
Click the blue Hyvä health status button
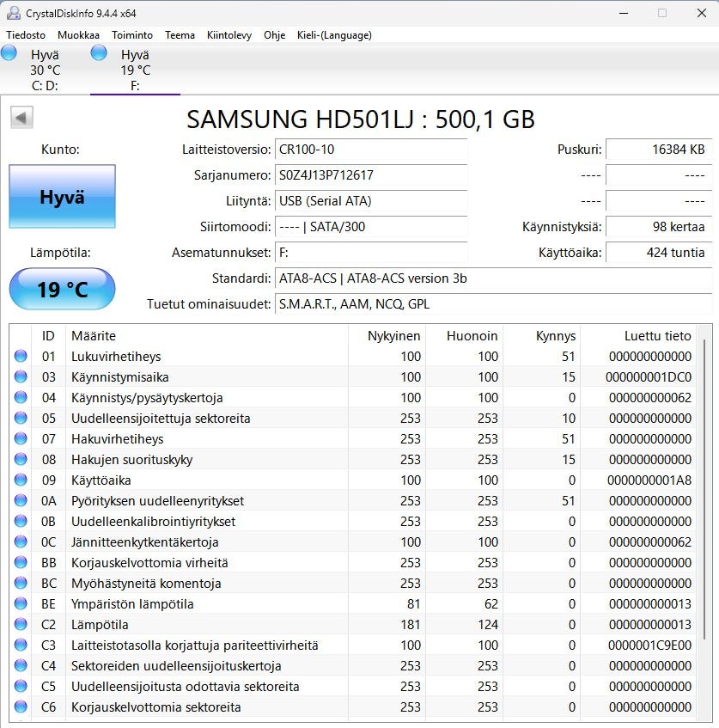tap(62, 197)
